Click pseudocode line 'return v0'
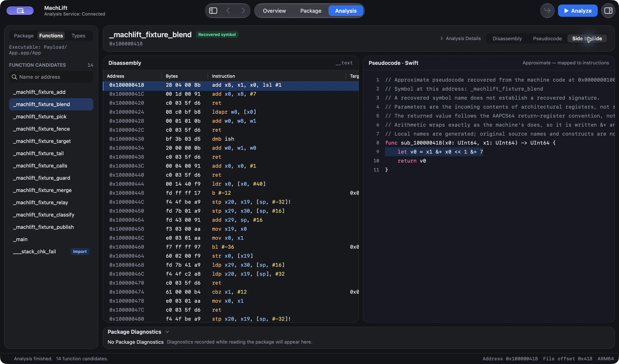 (411, 161)
